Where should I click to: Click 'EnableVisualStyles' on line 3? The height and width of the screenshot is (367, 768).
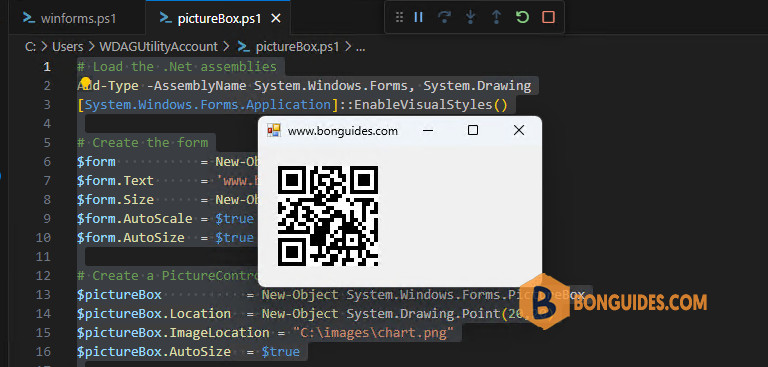[x=423, y=105]
